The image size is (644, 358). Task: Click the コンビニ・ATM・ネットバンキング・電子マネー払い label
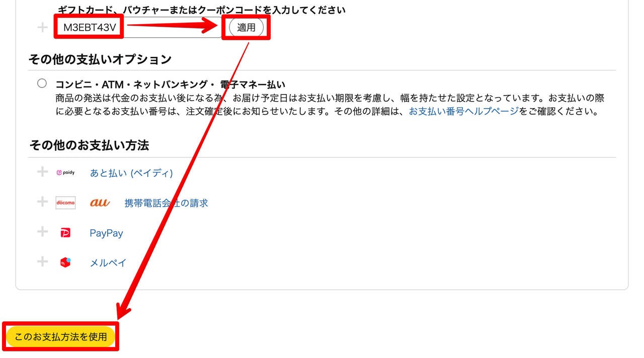[x=171, y=84]
